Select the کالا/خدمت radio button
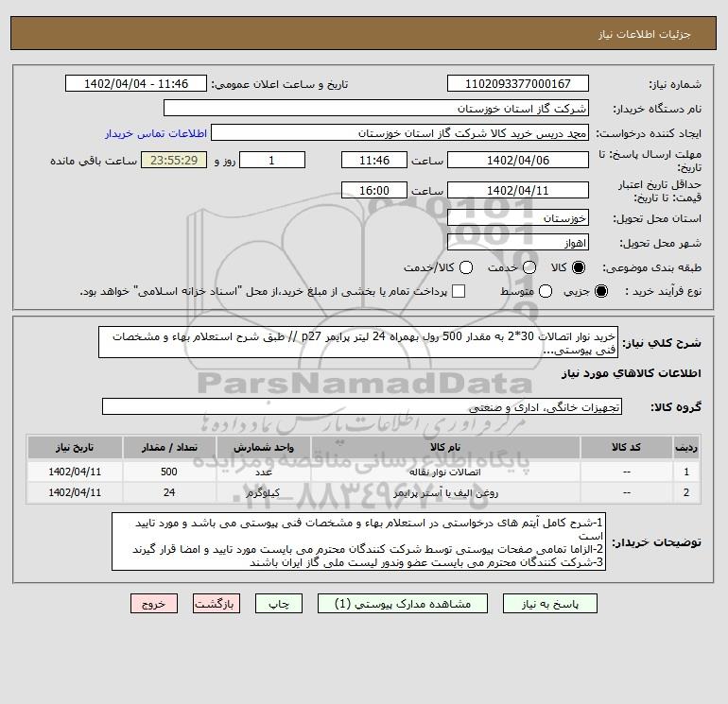728x704 pixels. click(x=466, y=267)
